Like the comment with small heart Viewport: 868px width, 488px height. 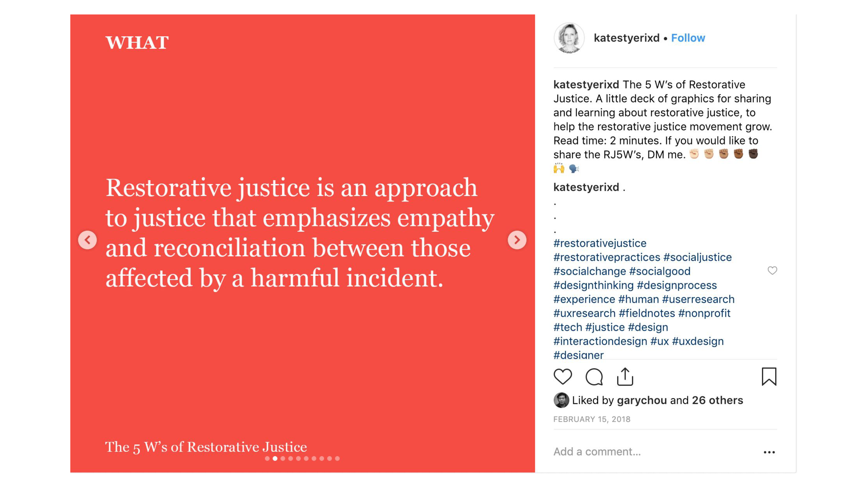tap(772, 270)
